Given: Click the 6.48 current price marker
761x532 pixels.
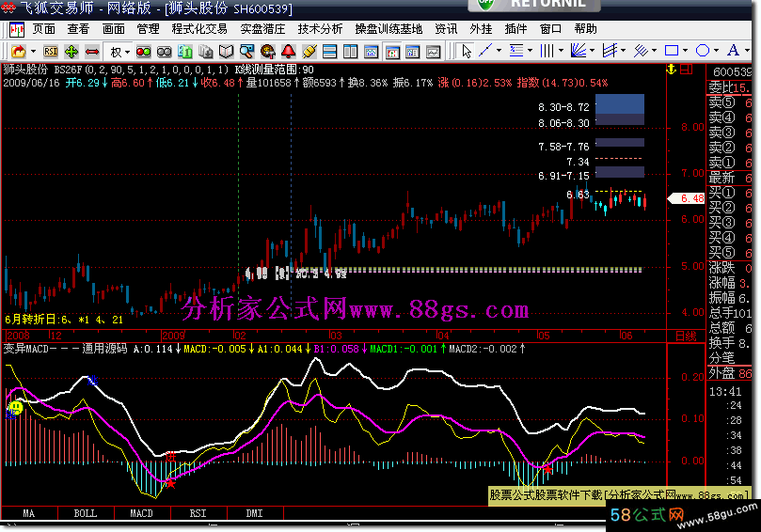Looking at the screenshot, I should click(x=687, y=198).
